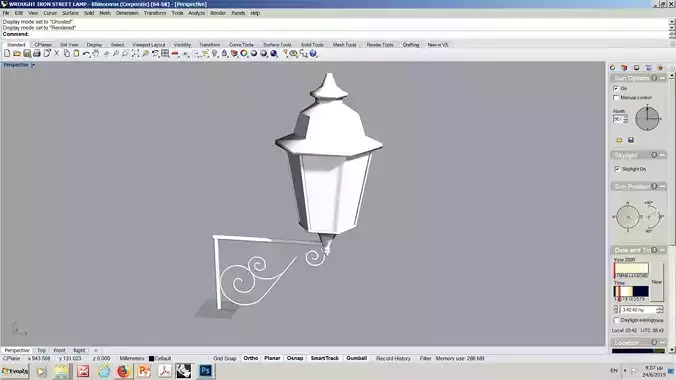Collapse the Date and Time section
Screen dimensions: 676x380
[x=663, y=250]
